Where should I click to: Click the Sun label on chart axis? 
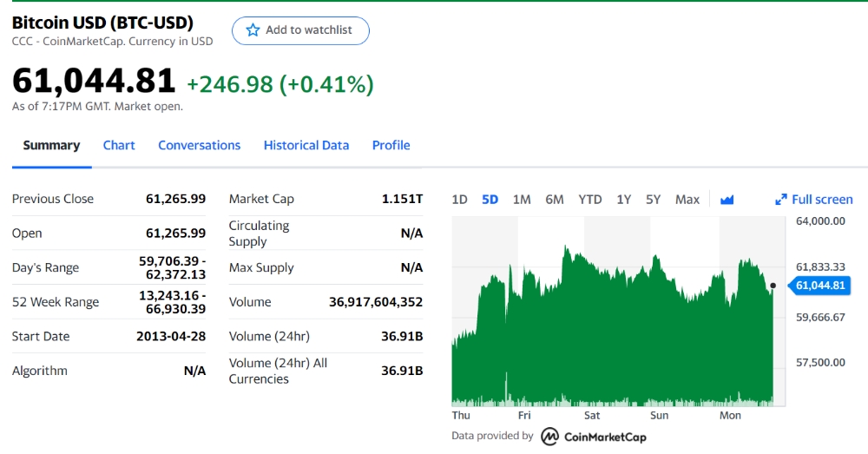660,415
